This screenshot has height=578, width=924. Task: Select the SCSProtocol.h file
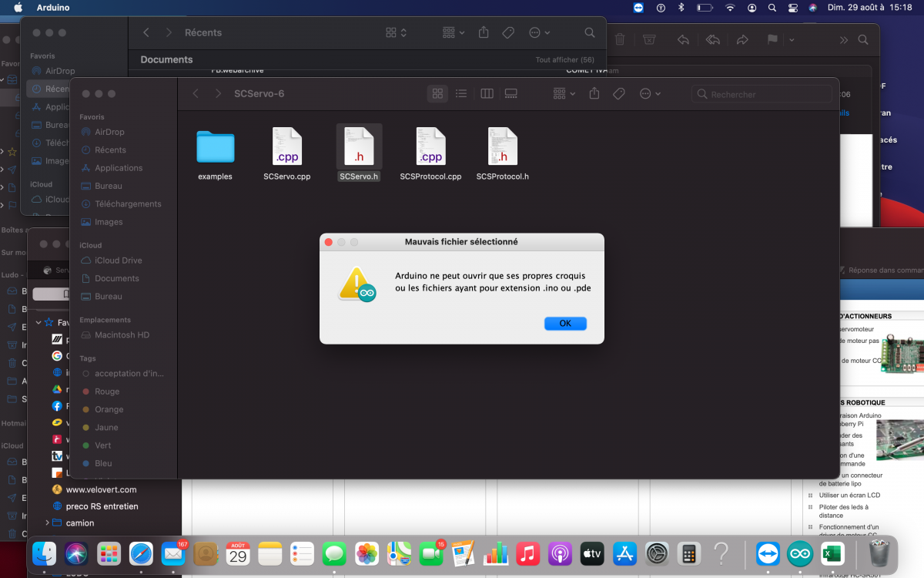coord(502,153)
